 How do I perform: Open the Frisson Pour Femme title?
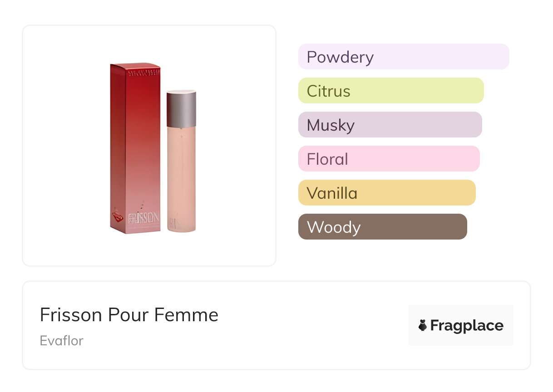pyautogui.click(x=129, y=315)
